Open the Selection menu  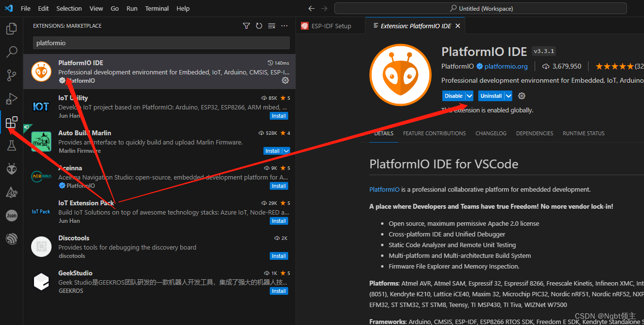69,8
